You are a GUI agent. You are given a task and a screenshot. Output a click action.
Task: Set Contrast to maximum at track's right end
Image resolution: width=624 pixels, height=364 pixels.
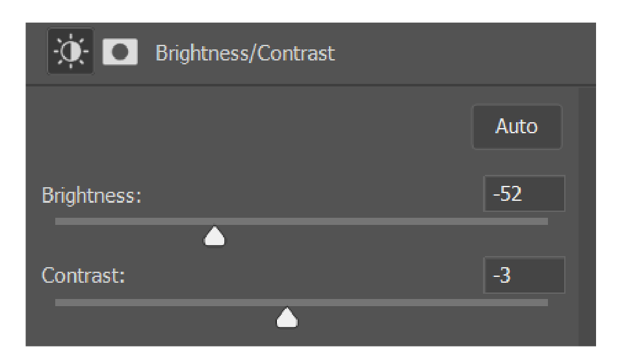[x=547, y=303]
